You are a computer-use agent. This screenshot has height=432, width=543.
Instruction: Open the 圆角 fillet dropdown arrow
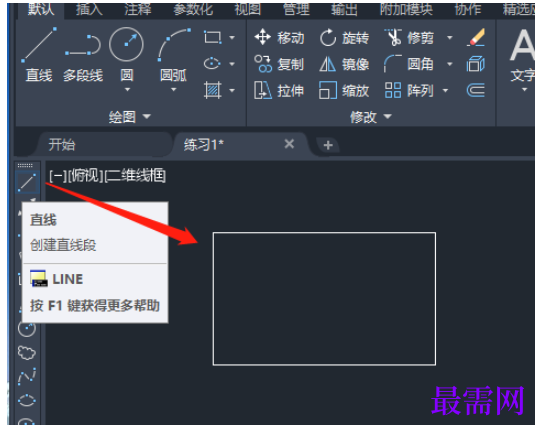pyautogui.click(x=449, y=64)
